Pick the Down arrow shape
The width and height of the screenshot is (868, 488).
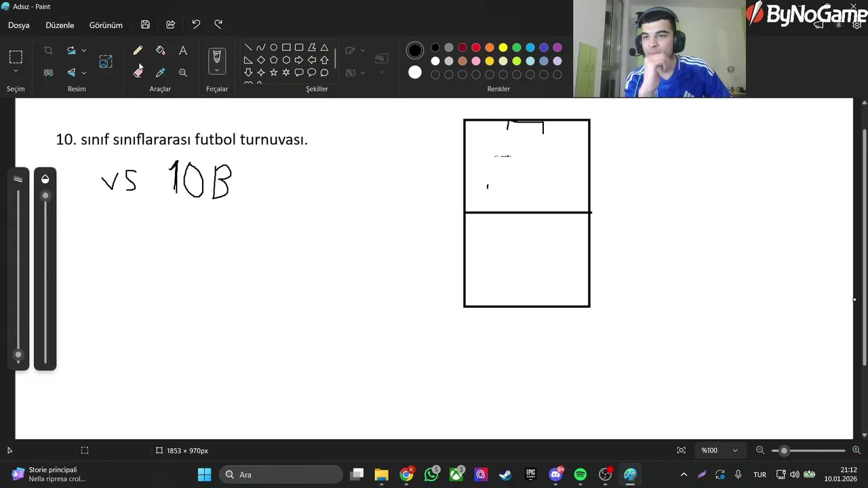coord(248,73)
